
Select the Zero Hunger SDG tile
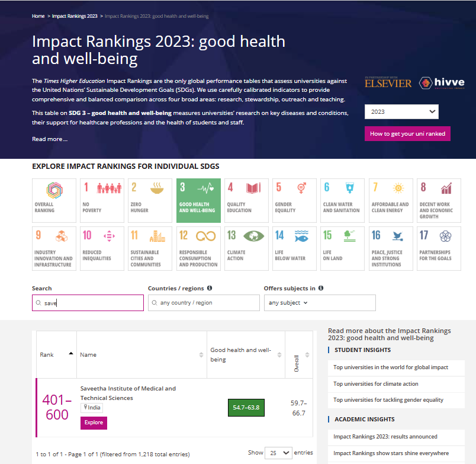point(150,200)
